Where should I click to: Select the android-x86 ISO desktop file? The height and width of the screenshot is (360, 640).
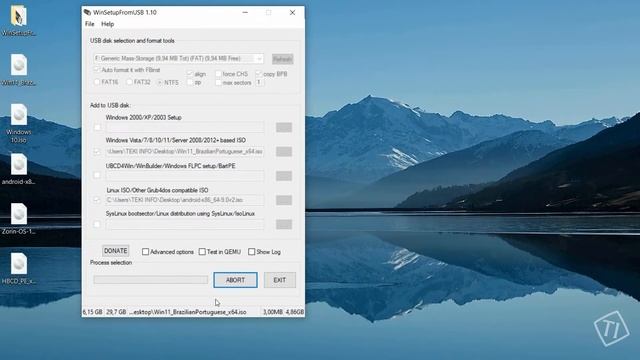19,164
